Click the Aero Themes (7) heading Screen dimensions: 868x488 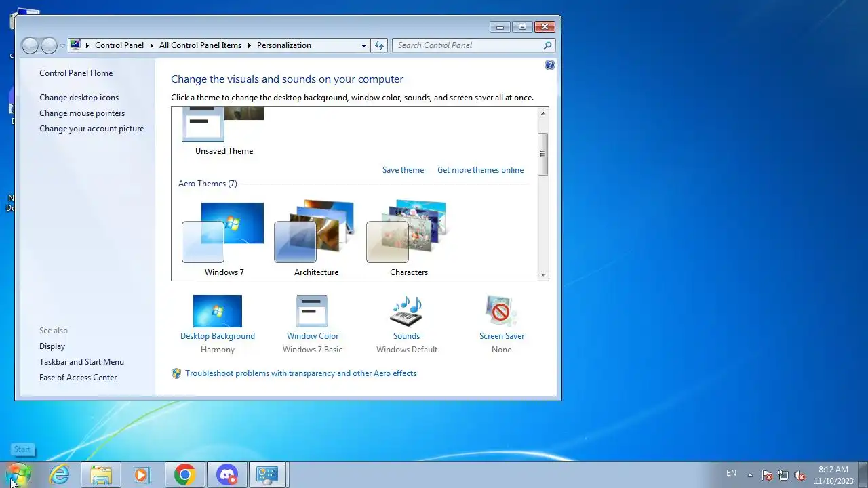(208, 184)
